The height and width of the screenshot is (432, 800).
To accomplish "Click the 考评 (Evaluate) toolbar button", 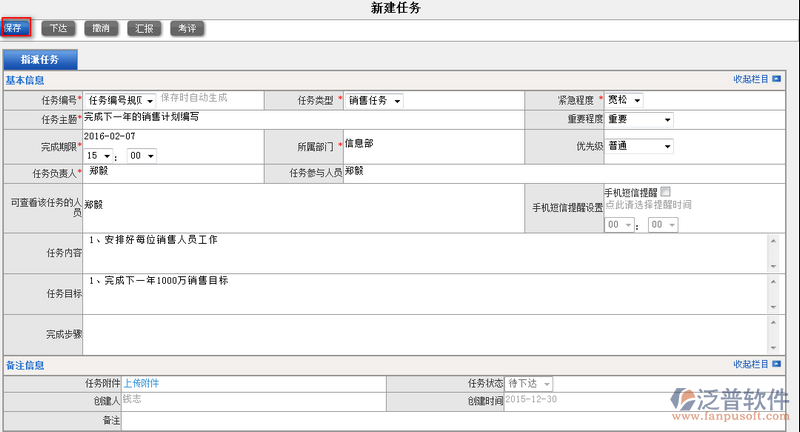I will coord(187,28).
